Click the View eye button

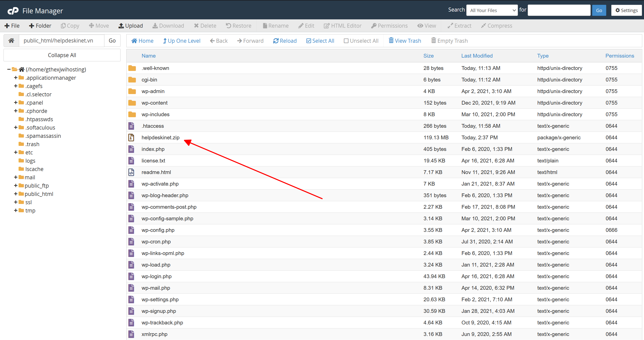coord(427,26)
